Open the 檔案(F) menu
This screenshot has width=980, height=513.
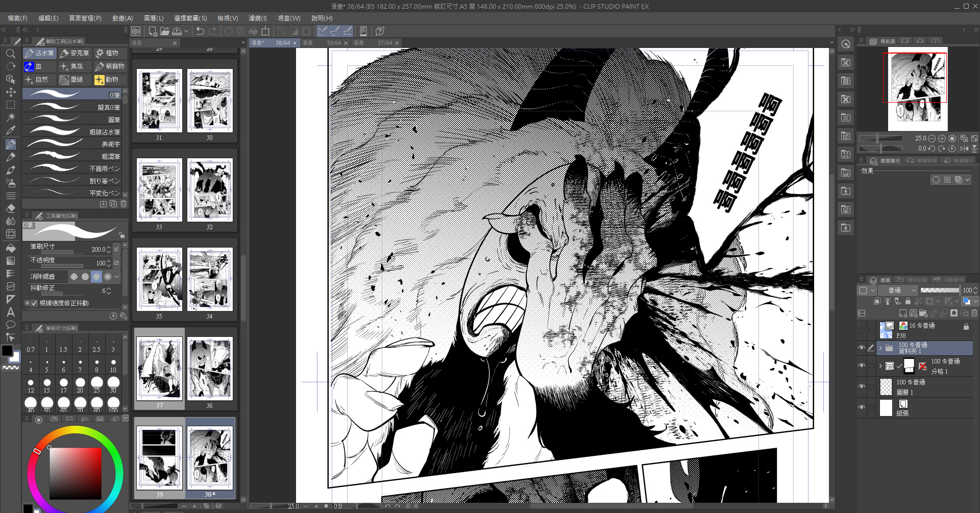coord(17,18)
